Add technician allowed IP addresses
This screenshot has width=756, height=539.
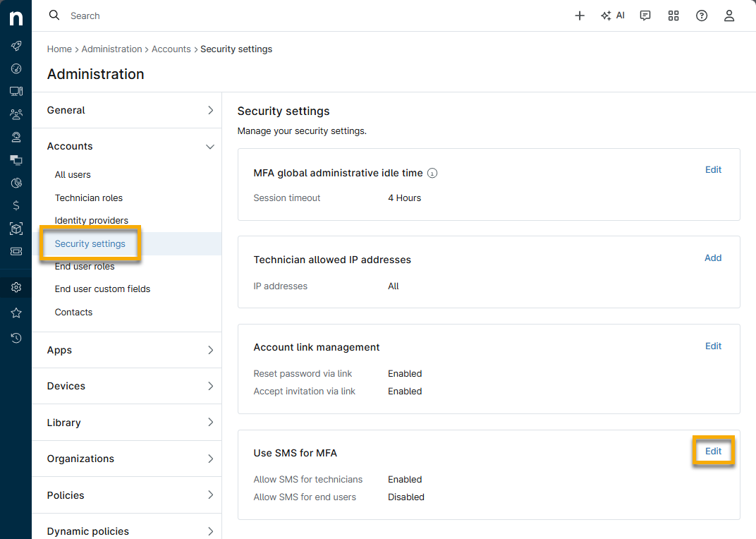pos(713,258)
